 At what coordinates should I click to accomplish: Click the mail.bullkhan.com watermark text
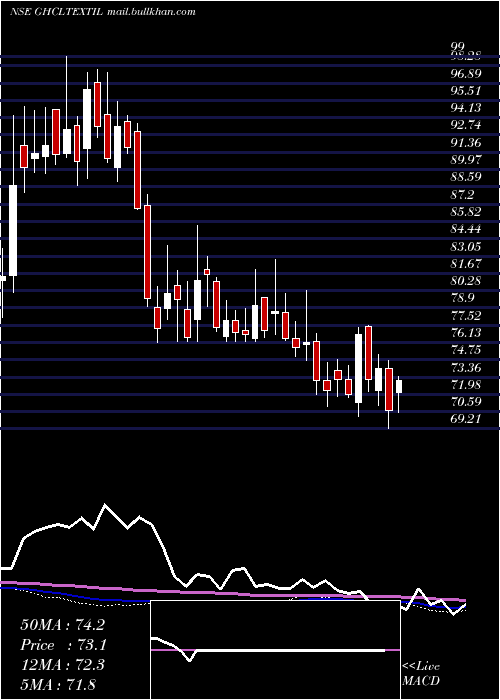coord(151,12)
